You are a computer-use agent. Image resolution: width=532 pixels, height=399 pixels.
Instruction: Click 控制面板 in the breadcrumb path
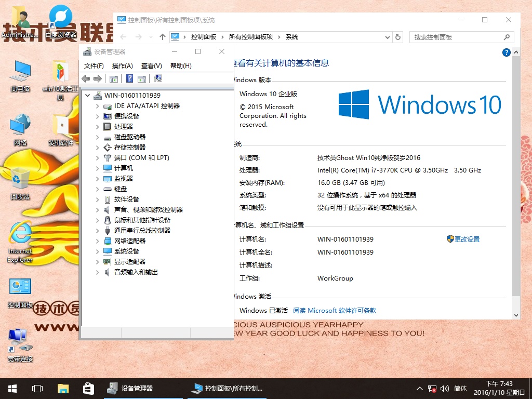204,37
